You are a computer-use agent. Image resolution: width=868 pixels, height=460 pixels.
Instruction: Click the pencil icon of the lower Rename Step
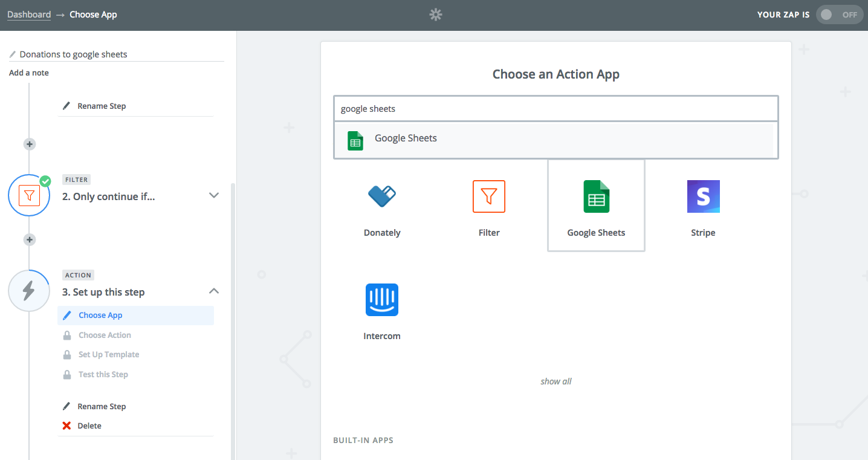tap(66, 406)
